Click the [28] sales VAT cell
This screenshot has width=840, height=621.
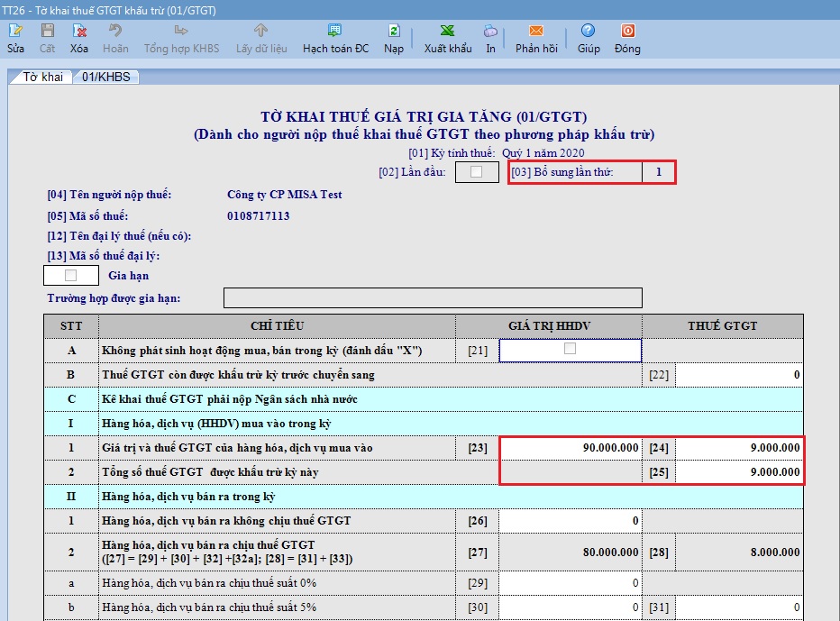click(x=739, y=552)
